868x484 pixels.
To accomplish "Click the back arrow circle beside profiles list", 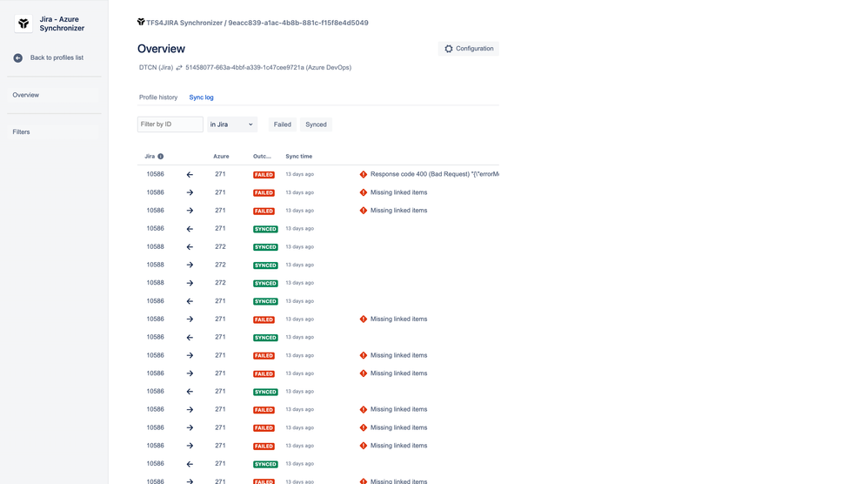I will coord(17,58).
